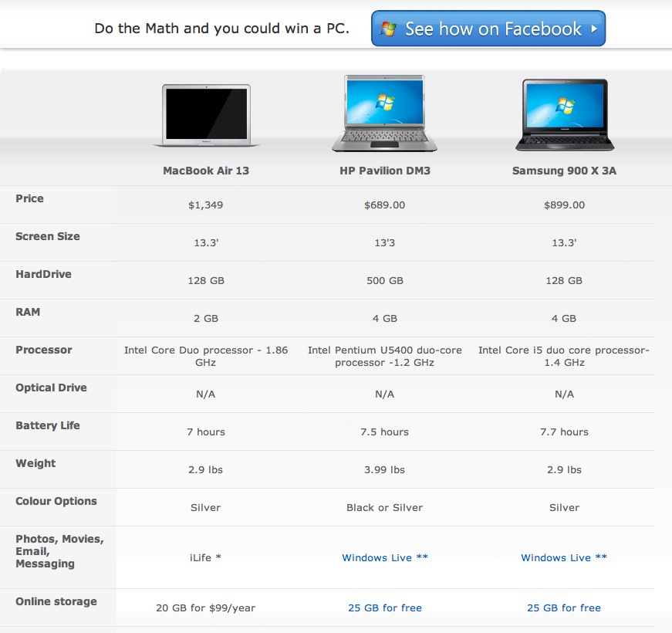Open HP Pavilion's 25 GB for free link

point(385,608)
